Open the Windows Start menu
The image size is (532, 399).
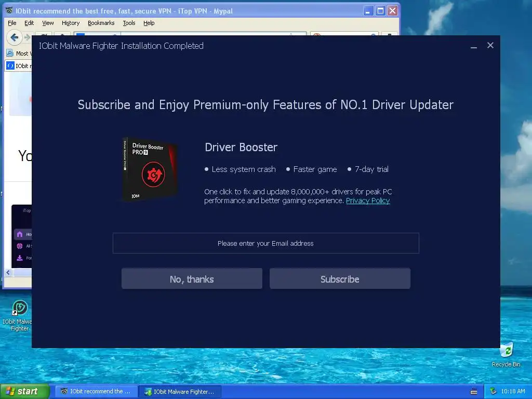coord(25,391)
